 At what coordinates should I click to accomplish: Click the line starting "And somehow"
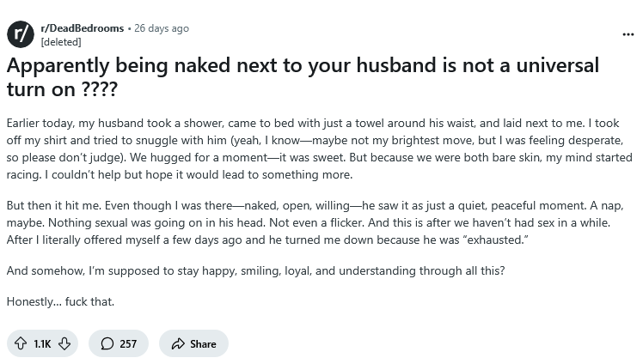pos(255,271)
